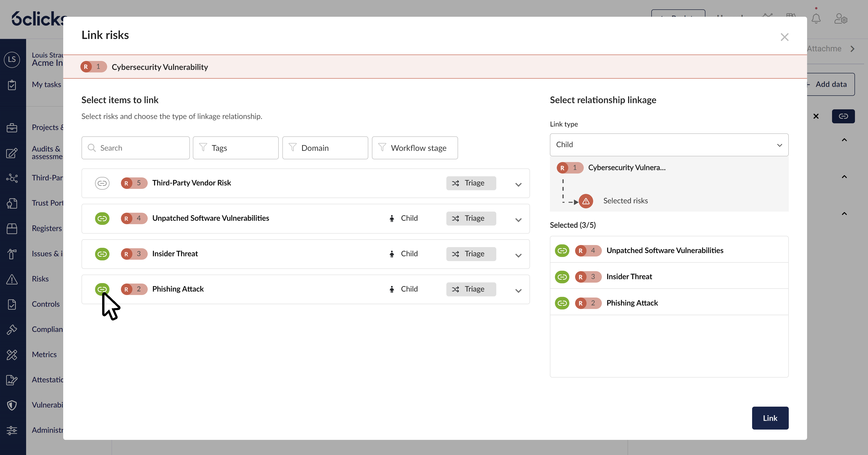This screenshot has height=455, width=868.
Task: Open notifications bell icon
Action: [x=816, y=19]
